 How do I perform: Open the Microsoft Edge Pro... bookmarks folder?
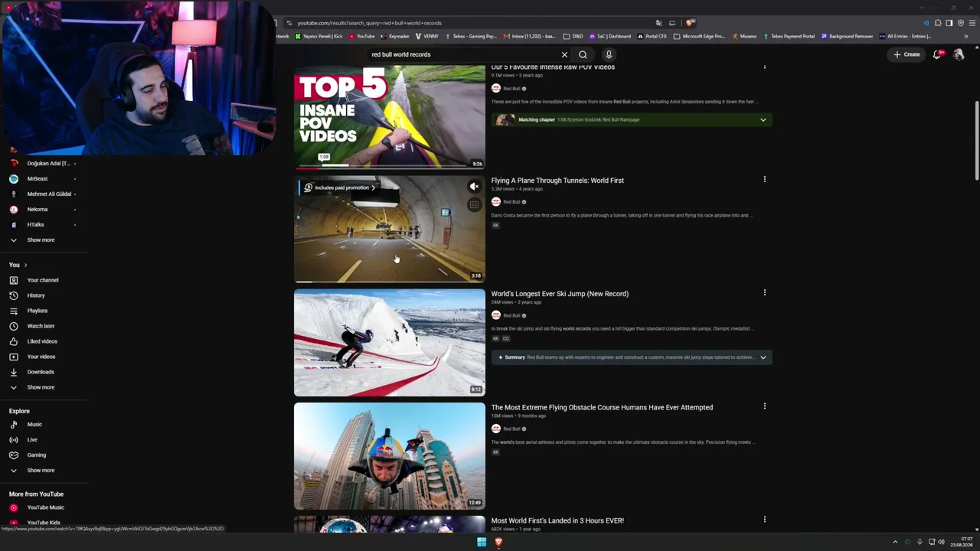pos(700,36)
